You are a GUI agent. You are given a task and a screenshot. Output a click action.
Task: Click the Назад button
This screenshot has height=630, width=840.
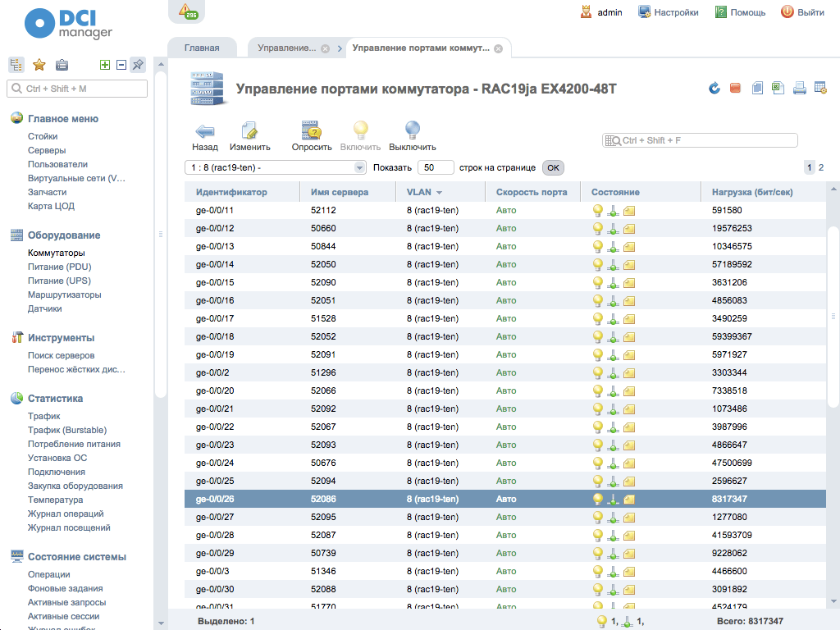pyautogui.click(x=204, y=133)
